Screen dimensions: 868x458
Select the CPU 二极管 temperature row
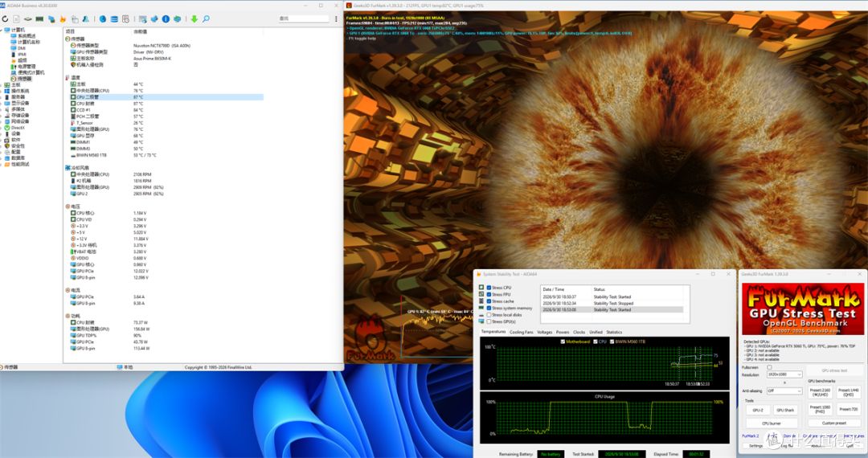166,96
